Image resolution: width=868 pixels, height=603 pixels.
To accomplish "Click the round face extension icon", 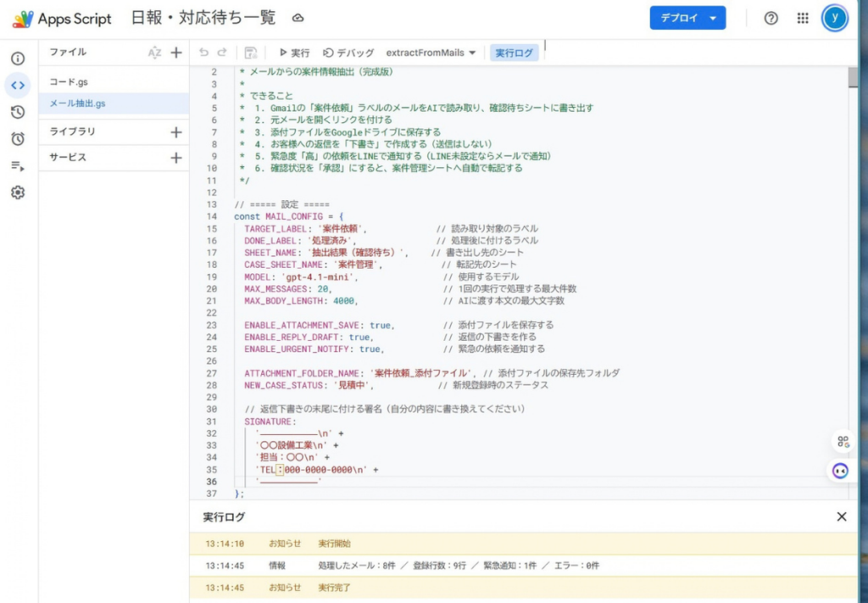I will tap(841, 471).
